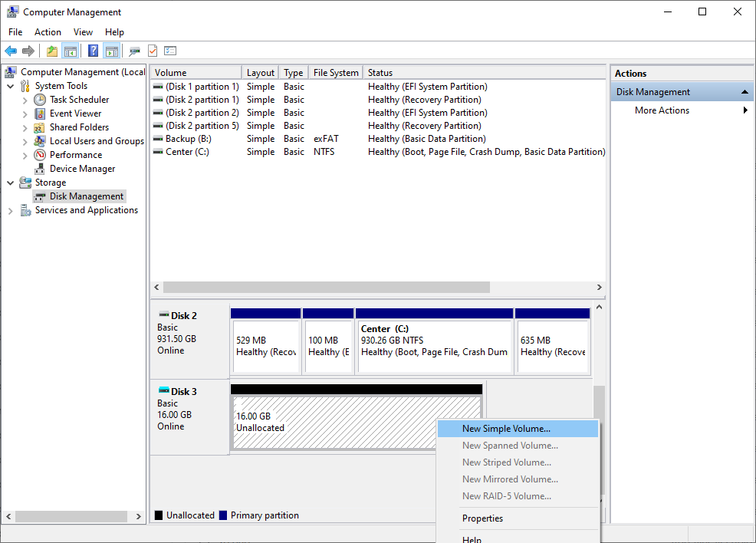Click the checkmark document toolbar icon
The width and height of the screenshot is (756, 543).
coord(153,51)
